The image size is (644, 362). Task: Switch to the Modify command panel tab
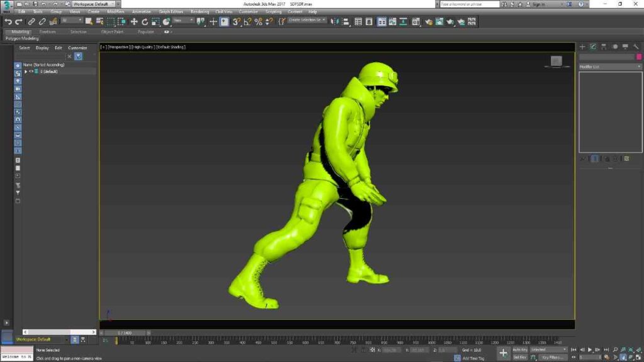tap(592, 47)
